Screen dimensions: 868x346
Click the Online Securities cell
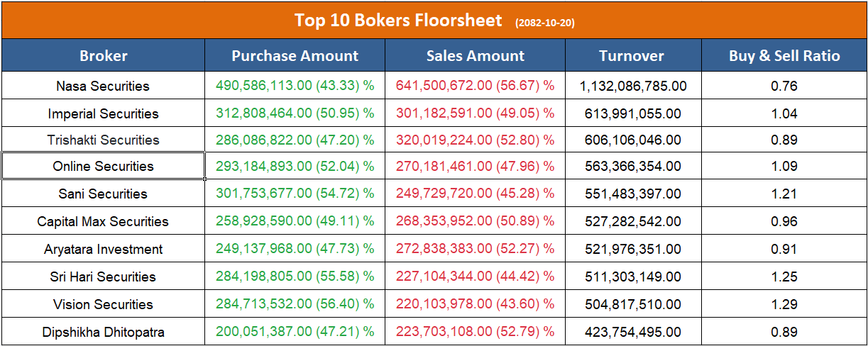tap(104, 167)
